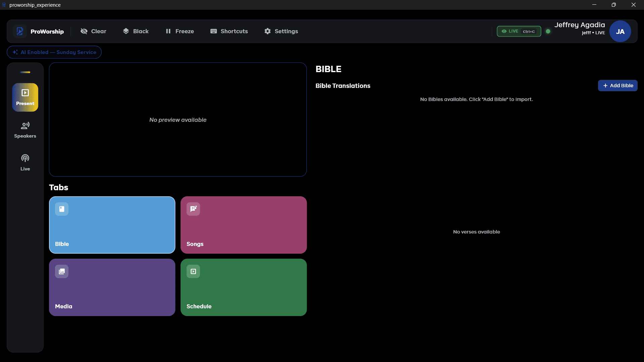
Task: Click the Shortcuts text label
Action: pyautogui.click(x=234, y=31)
